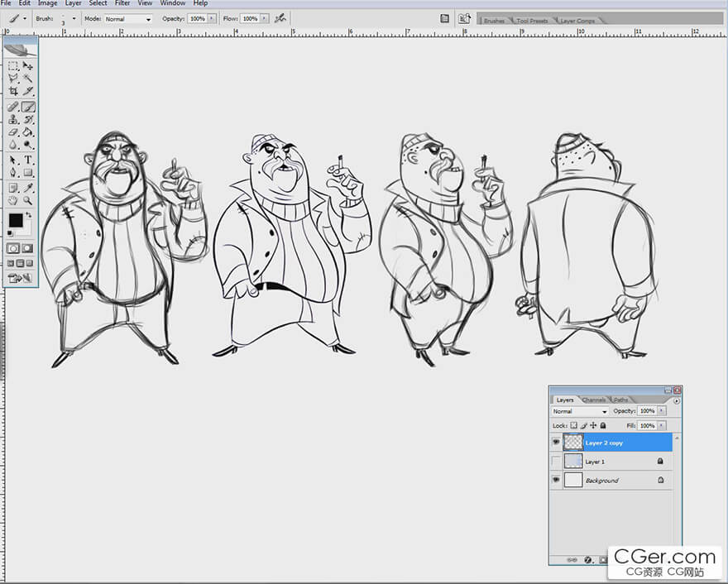Select the Horizontal Type tool

click(28, 160)
